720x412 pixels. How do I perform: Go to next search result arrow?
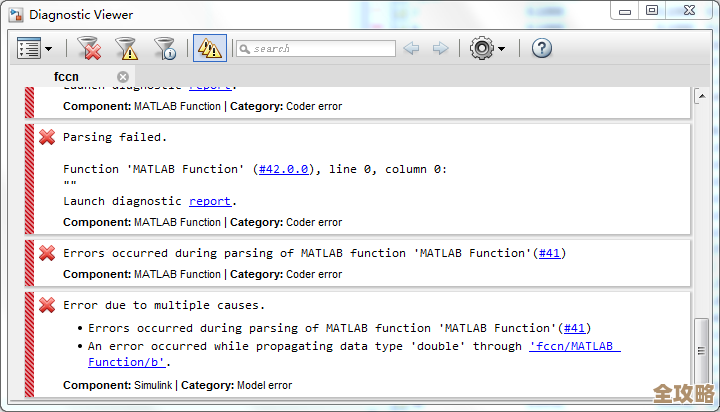(x=439, y=48)
